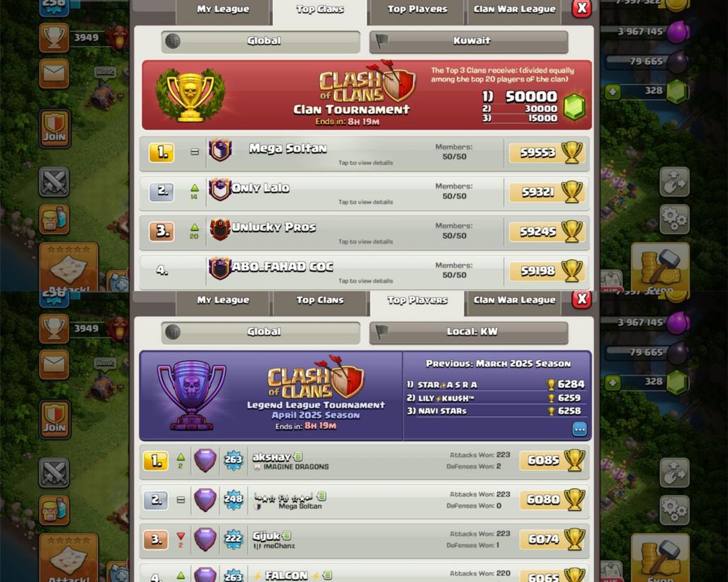Click the gold skull trophy in Clan Tournament banner

click(x=190, y=96)
